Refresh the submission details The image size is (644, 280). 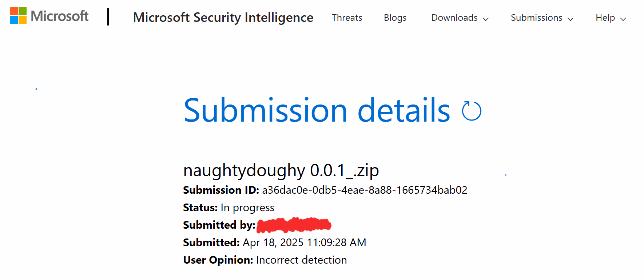(x=472, y=111)
